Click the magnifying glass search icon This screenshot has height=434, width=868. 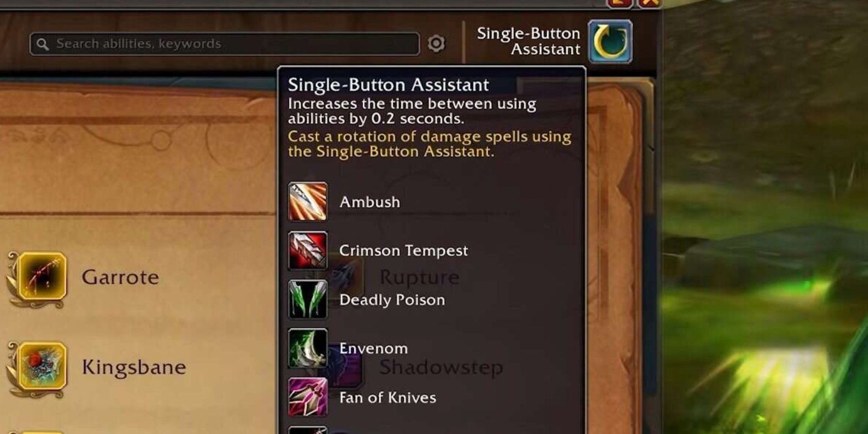43,44
